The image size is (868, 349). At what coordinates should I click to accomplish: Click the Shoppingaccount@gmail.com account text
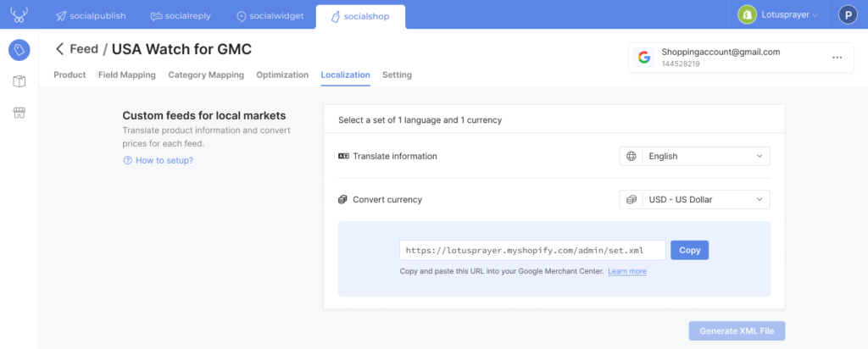click(x=721, y=52)
